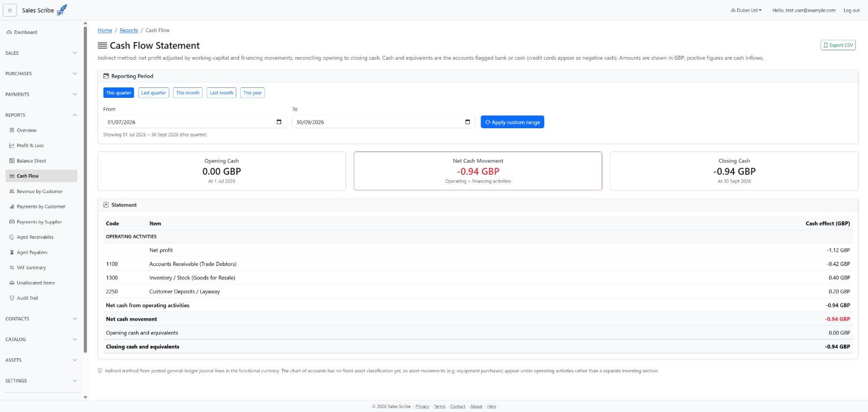This screenshot has height=412, width=868.
Task: Open the VAT Summary report
Action: (x=42, y=268)
